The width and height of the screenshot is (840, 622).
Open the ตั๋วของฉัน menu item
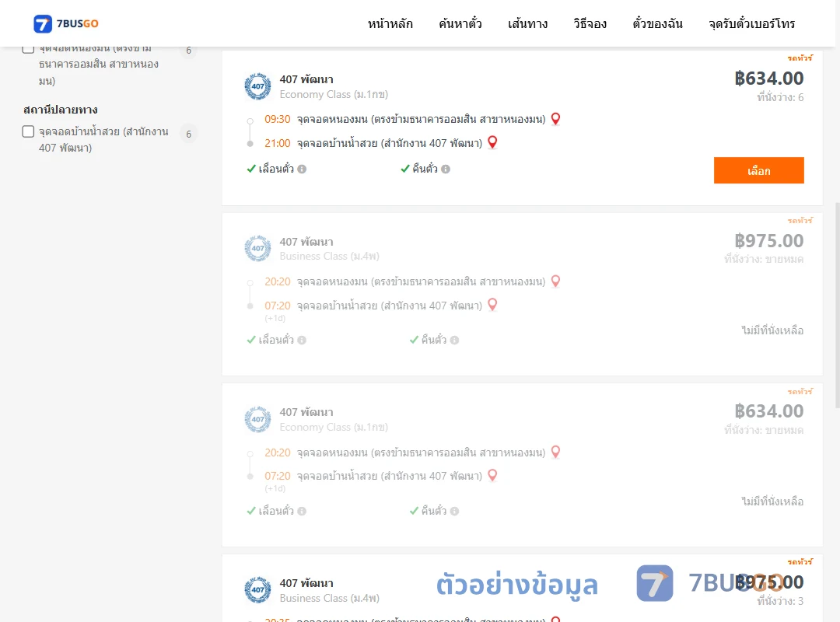(657, 23)
